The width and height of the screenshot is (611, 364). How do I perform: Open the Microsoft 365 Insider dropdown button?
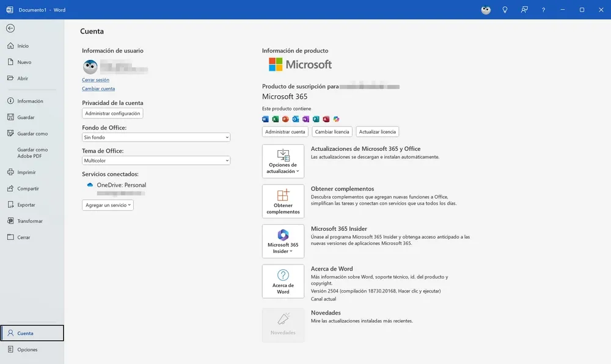pyautogui.click(x=283, y=241)
